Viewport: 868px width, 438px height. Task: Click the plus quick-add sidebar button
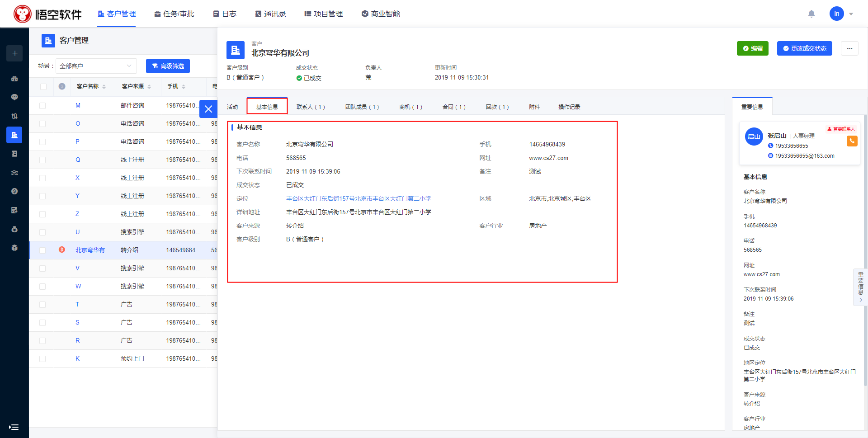[14, 53]
